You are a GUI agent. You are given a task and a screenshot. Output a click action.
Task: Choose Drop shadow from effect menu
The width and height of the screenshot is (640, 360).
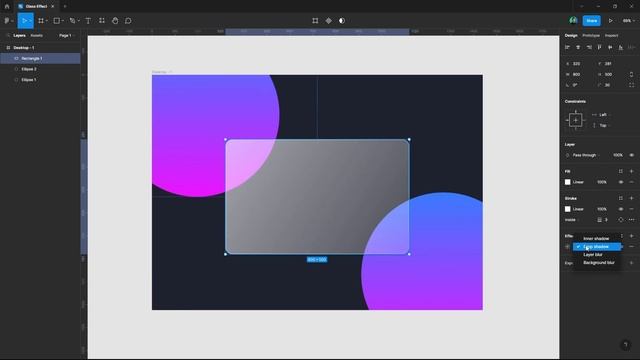pos(597,247)
